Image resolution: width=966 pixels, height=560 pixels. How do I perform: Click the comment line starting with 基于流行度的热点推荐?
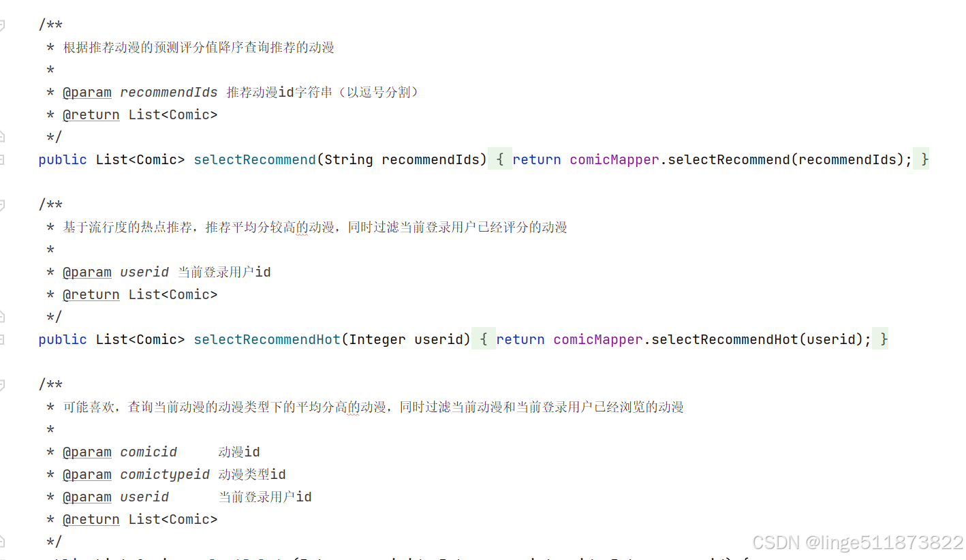pyautogui.click(x=315, y=228)
